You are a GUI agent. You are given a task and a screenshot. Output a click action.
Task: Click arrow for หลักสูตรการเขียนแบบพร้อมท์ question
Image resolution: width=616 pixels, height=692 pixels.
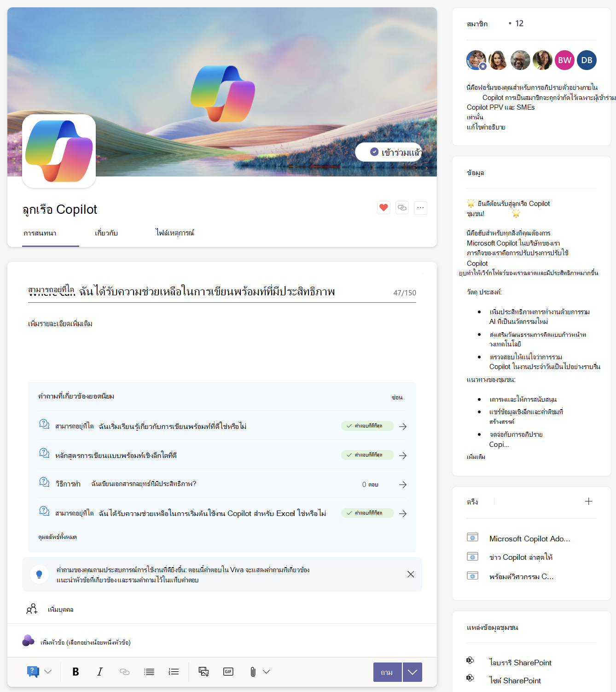click(x=403, y=456)
